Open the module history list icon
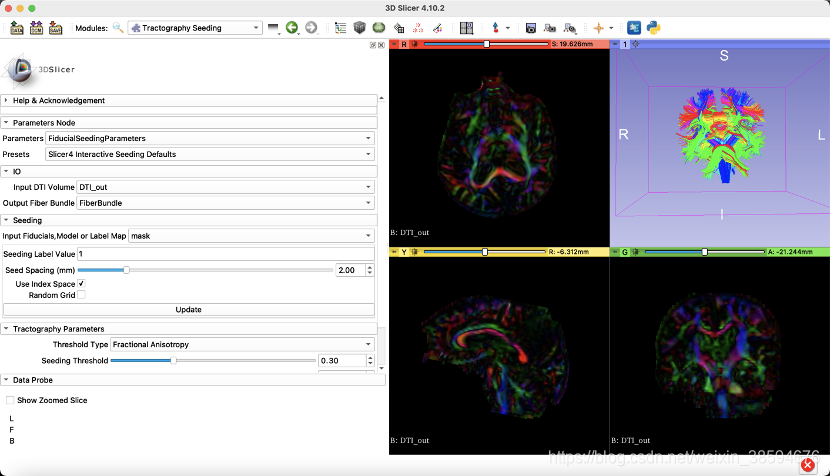This screenshot has height=476, width=830. coord(273,28)
